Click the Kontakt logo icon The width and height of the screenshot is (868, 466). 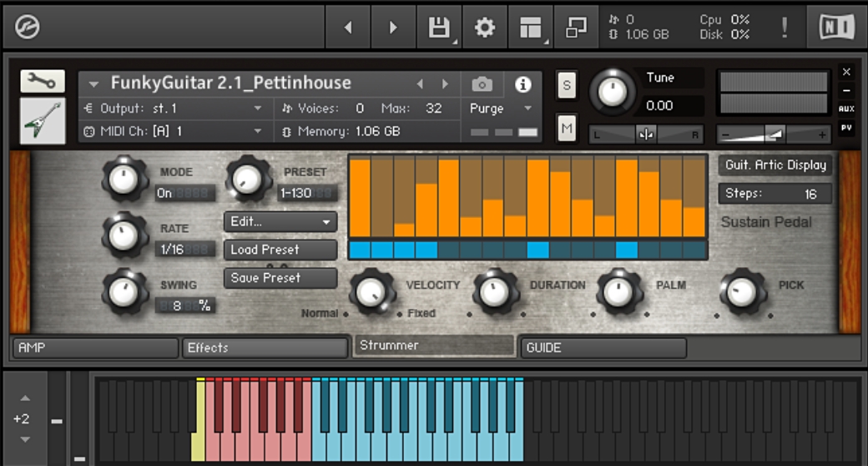[x=27, y=27]
